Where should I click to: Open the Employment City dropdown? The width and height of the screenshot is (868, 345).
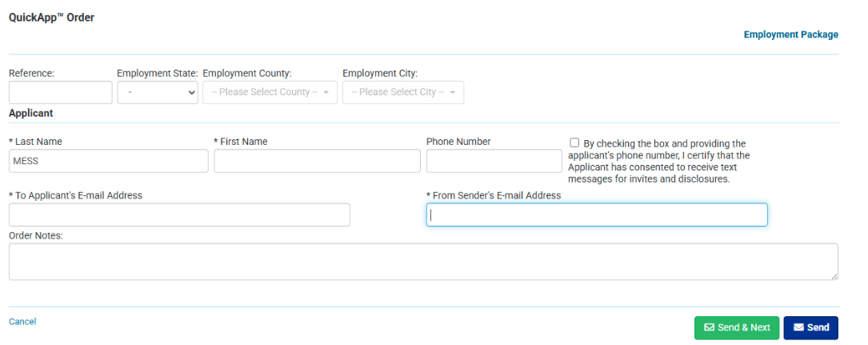pyautogui.click(x=402, y=92)
